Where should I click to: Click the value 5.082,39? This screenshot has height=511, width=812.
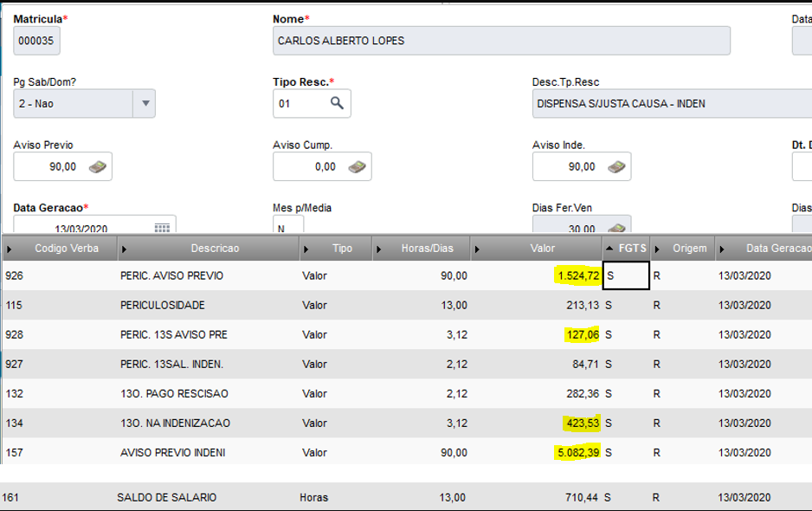[x=578, y=453]
